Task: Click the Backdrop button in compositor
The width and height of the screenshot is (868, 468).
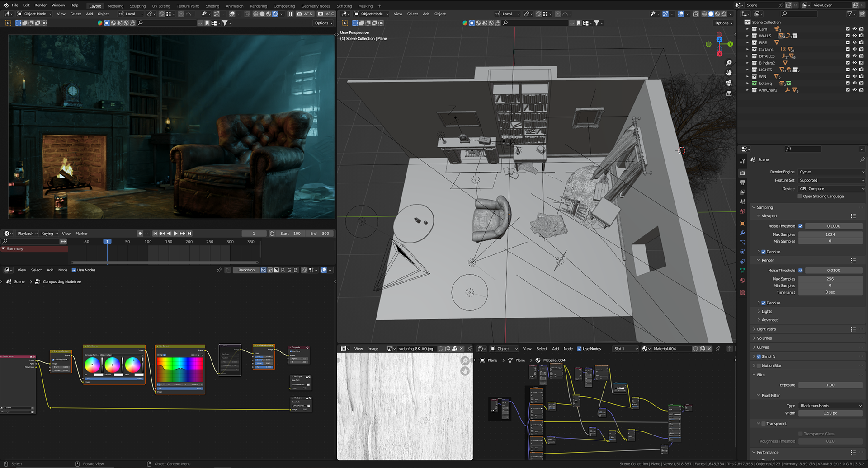Action: (246, 270)
